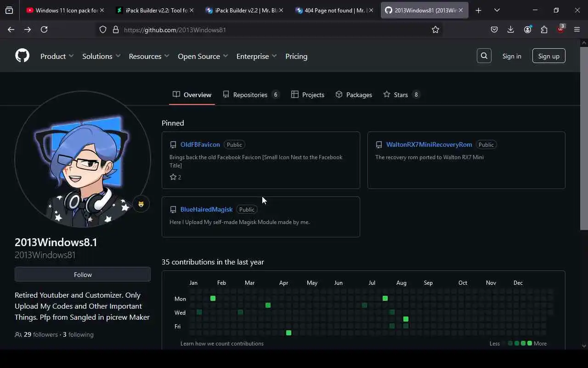Screen dimensions: 588x368
Task: Click the green February Monday contribution cell
Action: coord(213,299)
